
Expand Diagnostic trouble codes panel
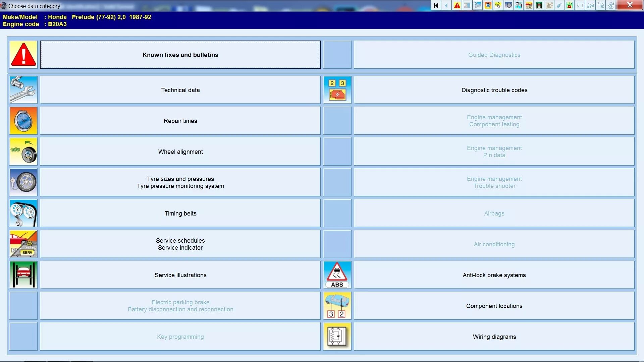pos(494,90)
